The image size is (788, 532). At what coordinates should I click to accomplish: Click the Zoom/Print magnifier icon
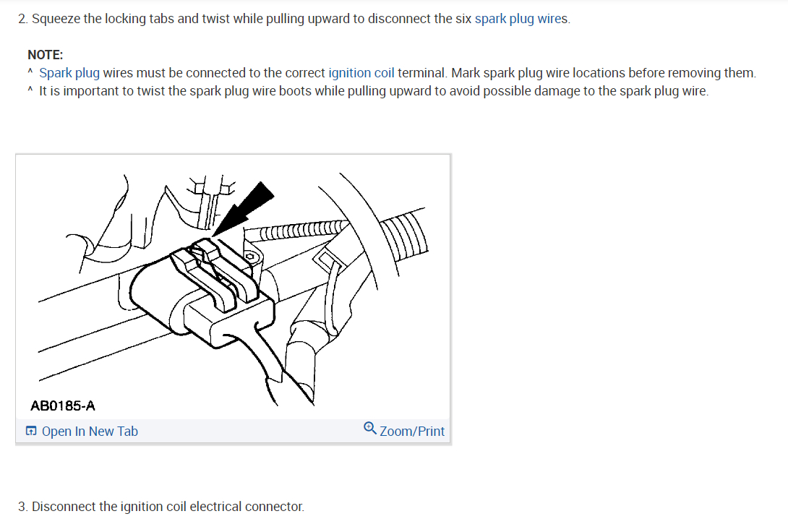pos(370,428)
